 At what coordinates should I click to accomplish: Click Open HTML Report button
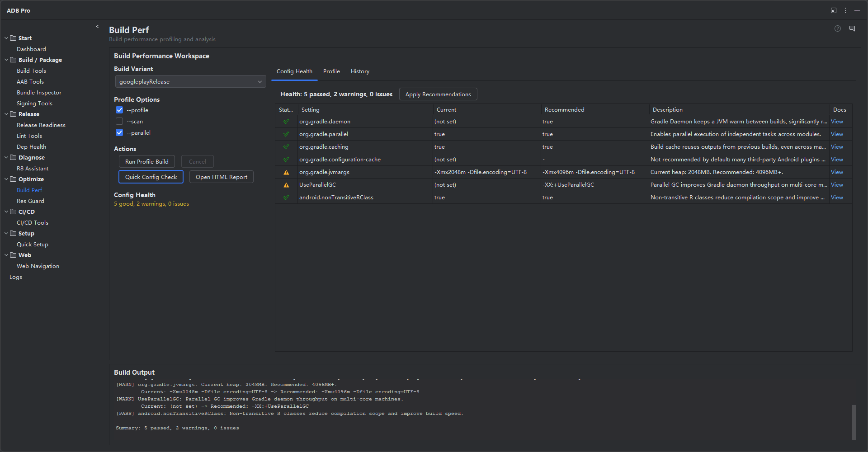point(222,177)
